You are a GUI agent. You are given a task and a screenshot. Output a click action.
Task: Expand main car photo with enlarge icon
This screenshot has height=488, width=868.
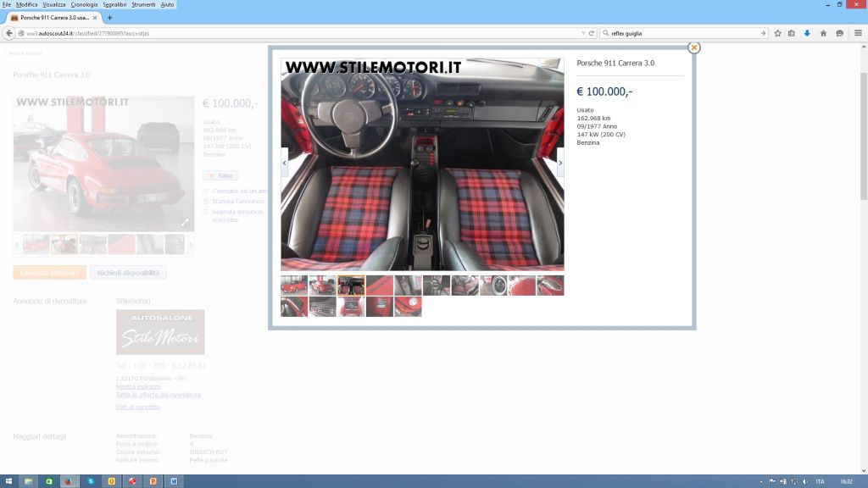(185, 223)
